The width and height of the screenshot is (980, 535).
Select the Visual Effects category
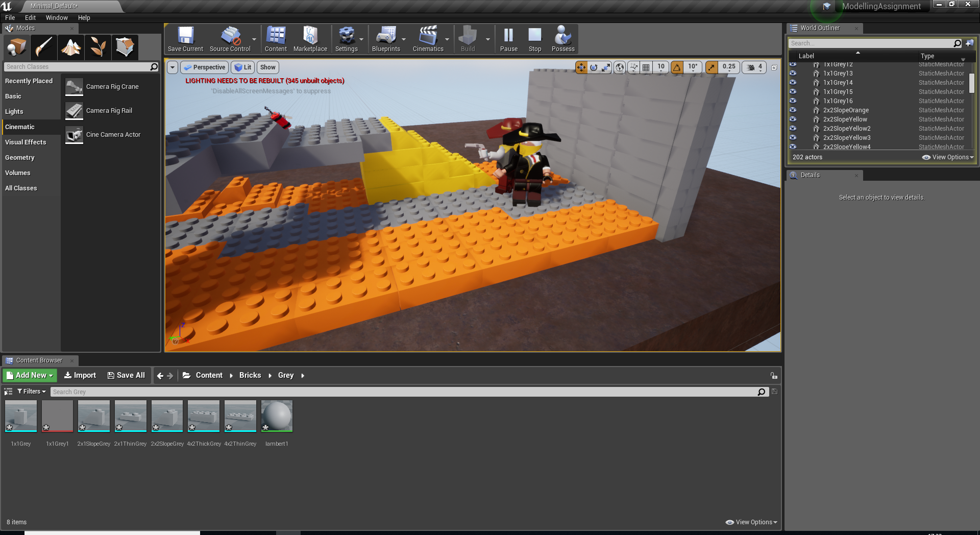pyautogui.click(x=26, y=142)
